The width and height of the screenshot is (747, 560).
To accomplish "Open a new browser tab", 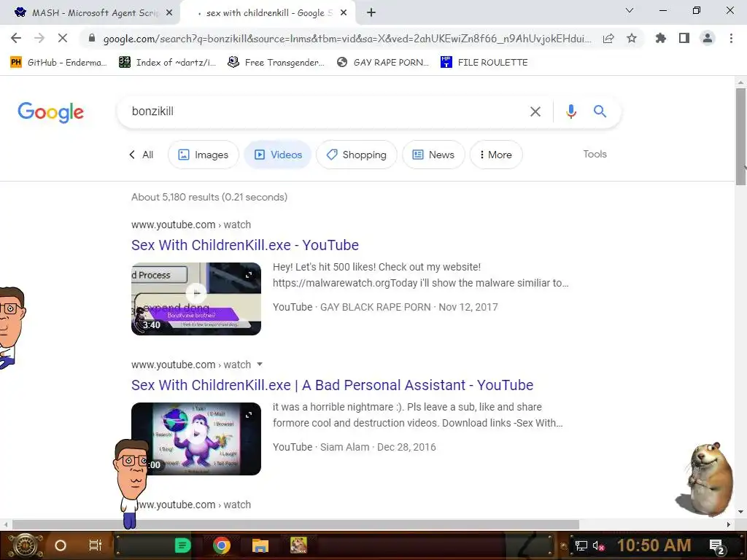I will click(x=371, y=13).
